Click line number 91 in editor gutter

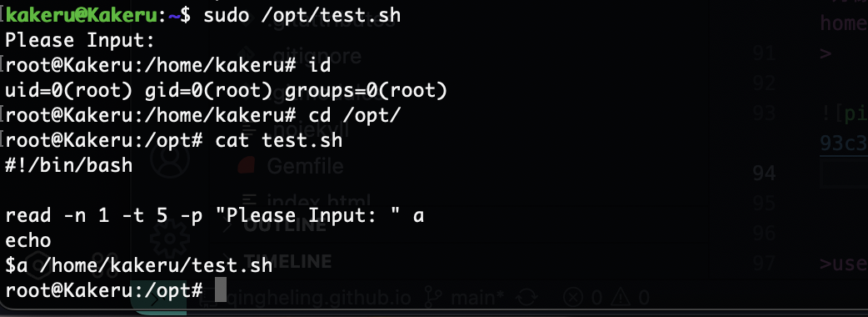pos(763,53)
